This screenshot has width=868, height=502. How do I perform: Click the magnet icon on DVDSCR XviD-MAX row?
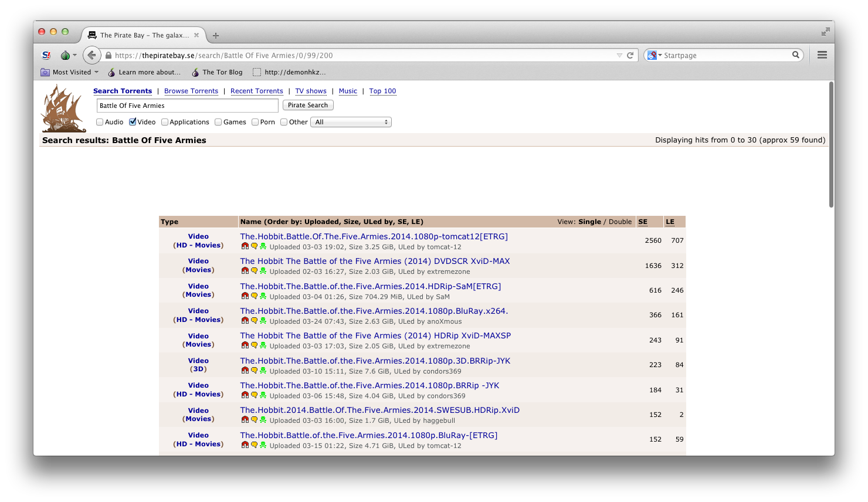[245, 271]
